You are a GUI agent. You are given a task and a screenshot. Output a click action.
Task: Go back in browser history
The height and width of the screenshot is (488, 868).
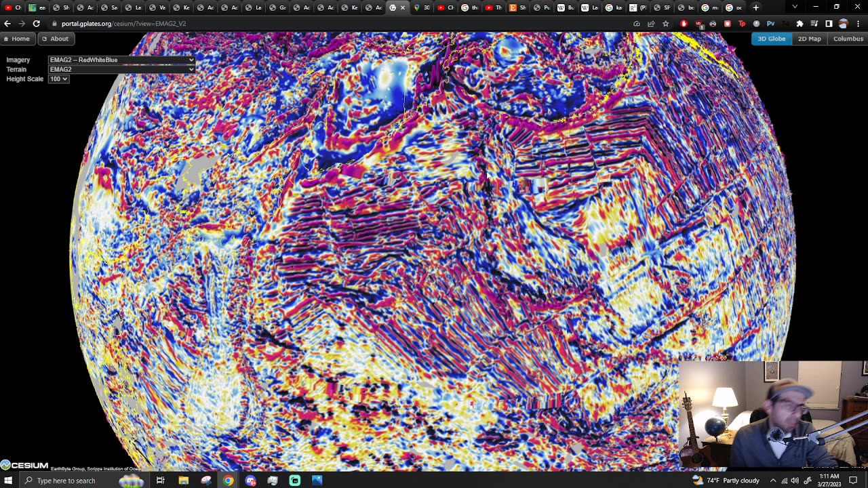(x=7, y=24)
